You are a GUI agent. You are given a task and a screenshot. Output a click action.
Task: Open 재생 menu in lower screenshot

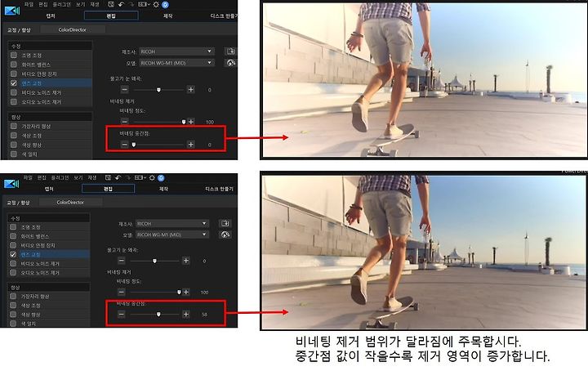pos(92,178)
